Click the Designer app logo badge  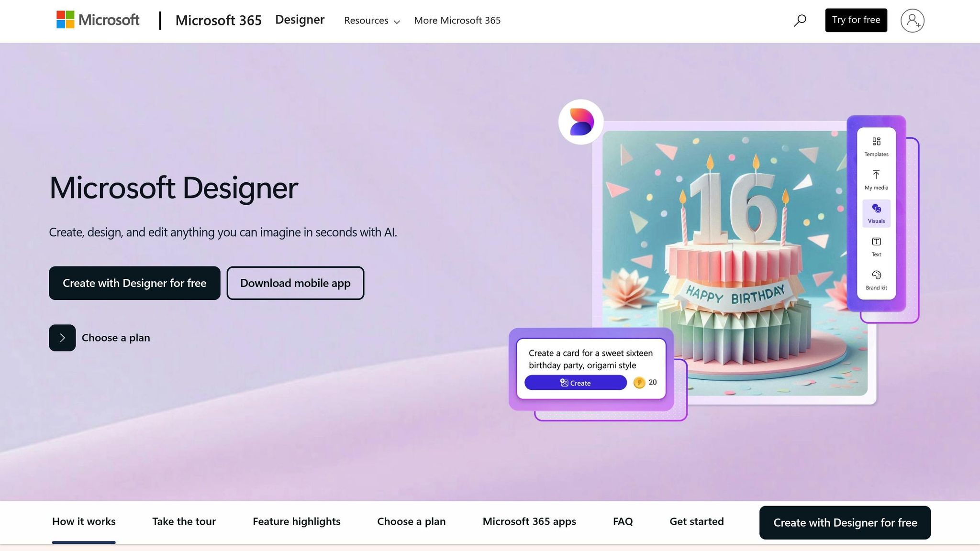(581, 122)
